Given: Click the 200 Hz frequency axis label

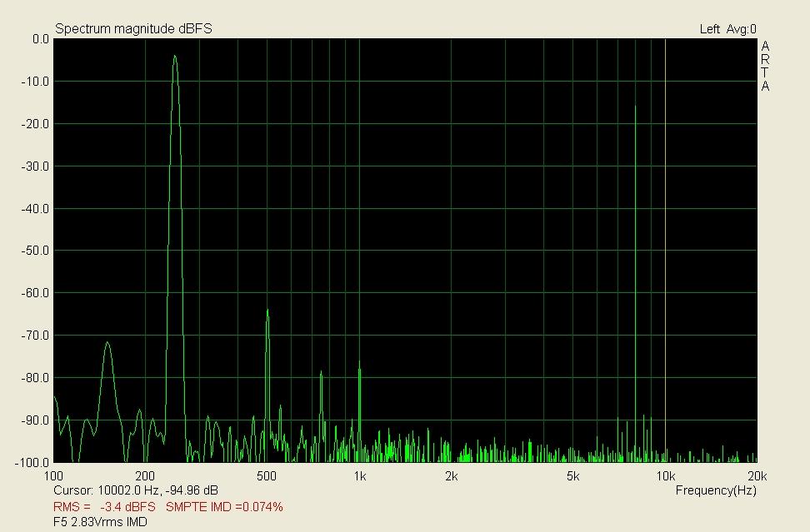Looking at the screenshot, I should [145, 476].
